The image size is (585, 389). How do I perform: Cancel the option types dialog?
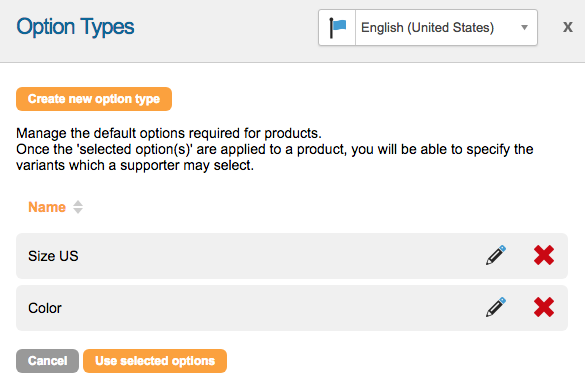47,361
